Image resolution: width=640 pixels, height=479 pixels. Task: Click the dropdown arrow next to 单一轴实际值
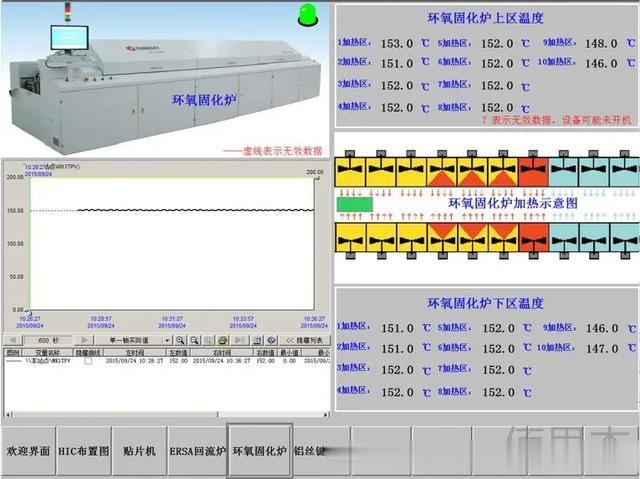(x=167, y=340)
